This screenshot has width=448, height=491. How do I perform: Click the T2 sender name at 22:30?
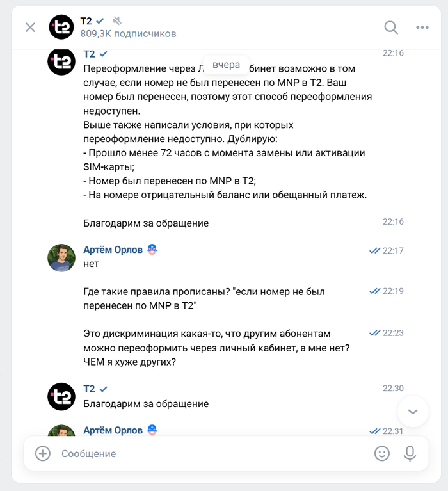tap(89, 389)
